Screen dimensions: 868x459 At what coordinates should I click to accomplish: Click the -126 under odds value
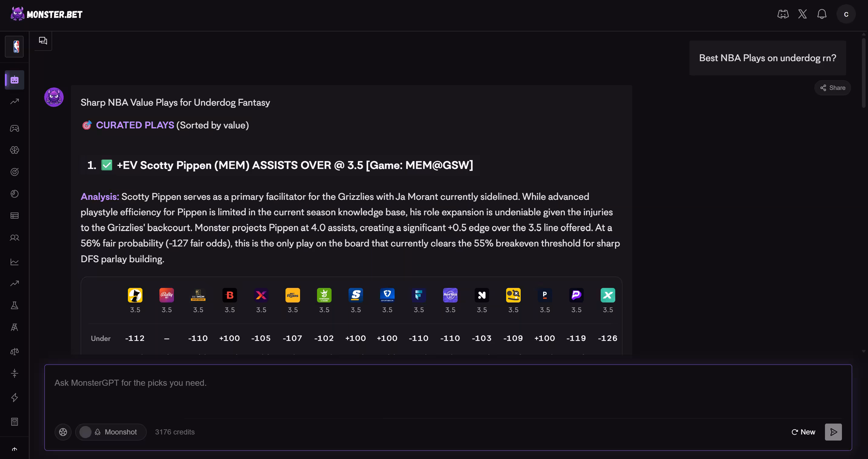608,338
